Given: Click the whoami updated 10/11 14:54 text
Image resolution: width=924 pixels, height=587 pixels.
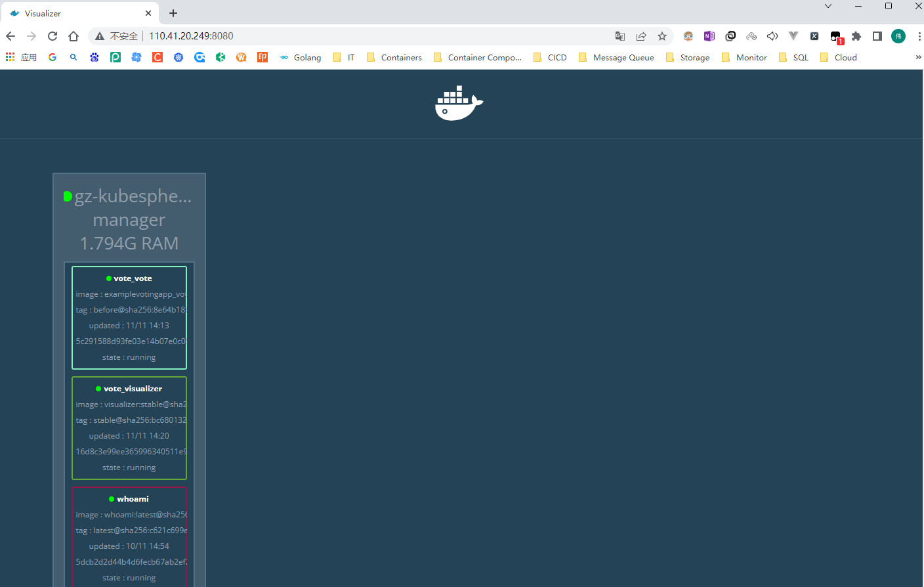Looking at the screenshot, I should coord(129,546).
